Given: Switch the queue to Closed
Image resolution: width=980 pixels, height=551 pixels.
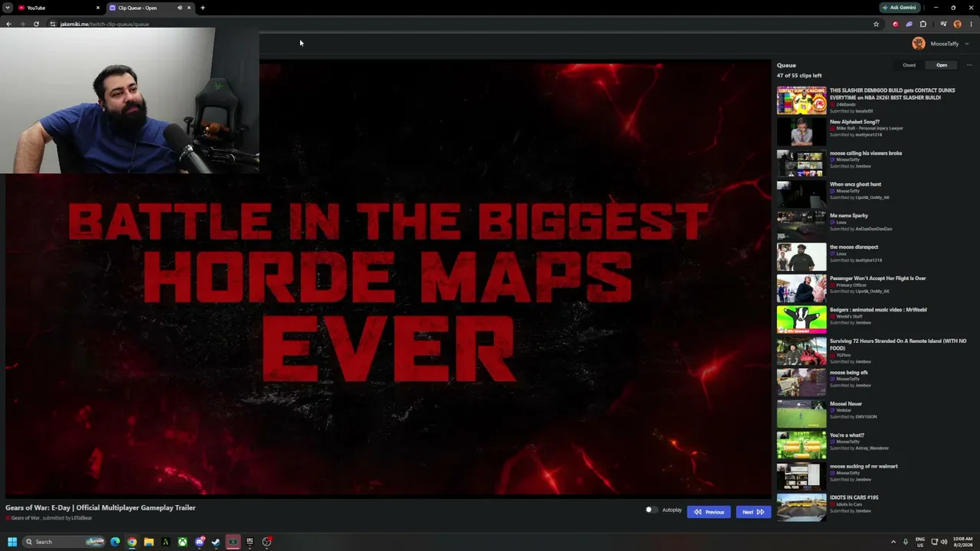Looking at the screenshot, I should [909, 65].
